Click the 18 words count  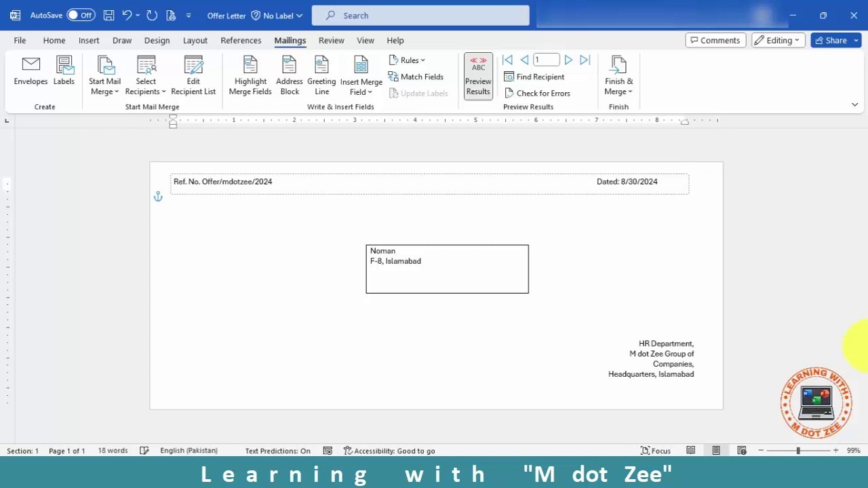pos(113,451)
